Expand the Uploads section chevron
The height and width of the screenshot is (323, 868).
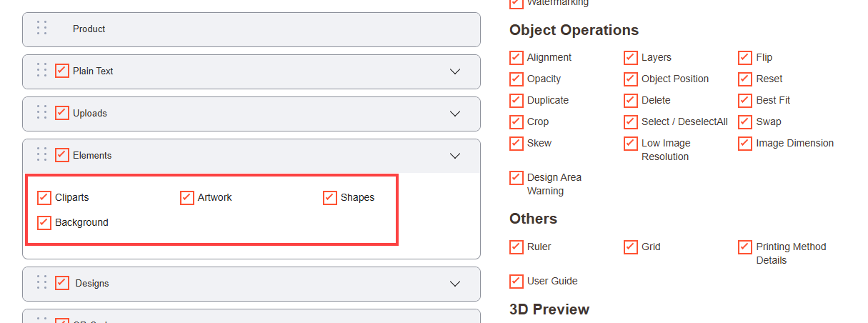point(455,114)
